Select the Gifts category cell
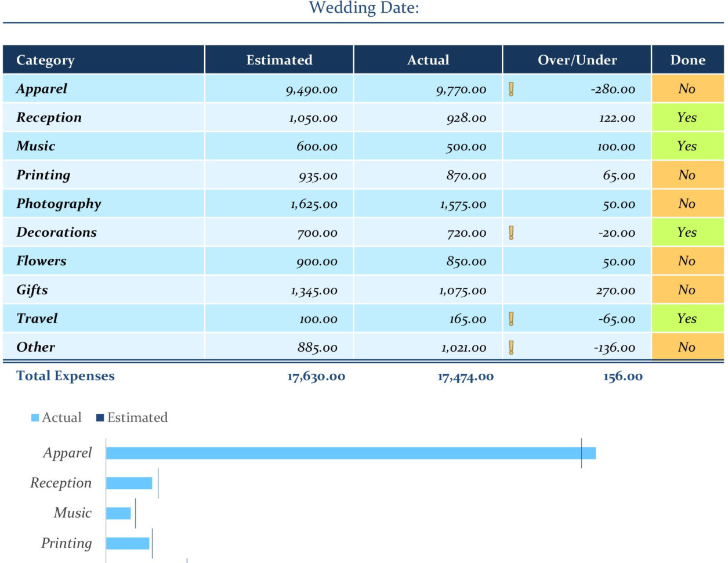 33,290
